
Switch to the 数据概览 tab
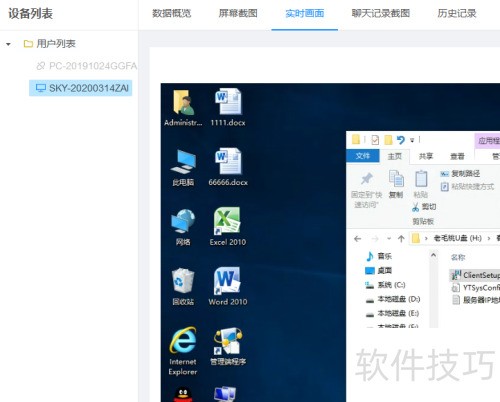171,14
